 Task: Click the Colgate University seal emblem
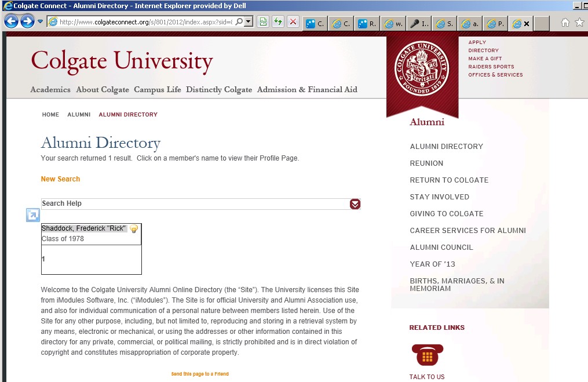[422, 68]
